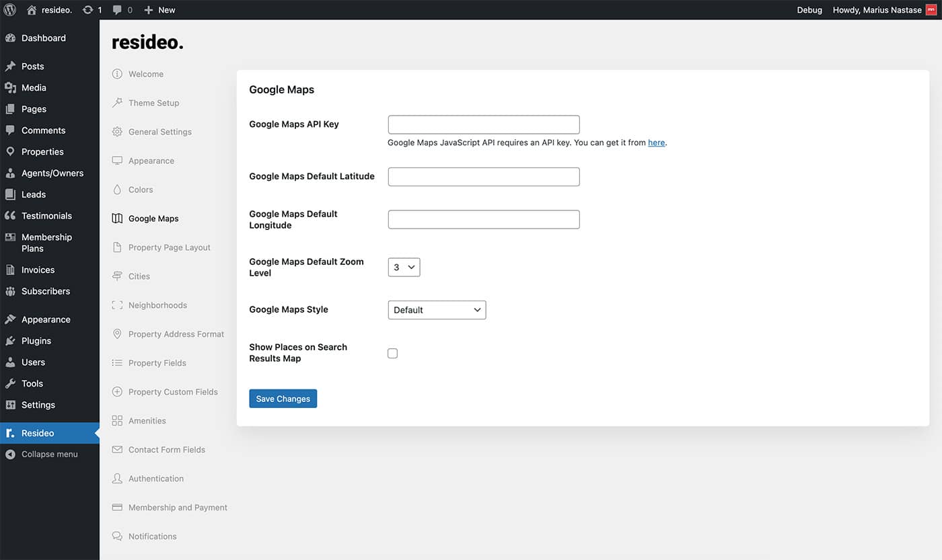Click the Save Changes button
Image resolution: width=942 pixels, height=560 pixels.
click(x=283, y=399)
